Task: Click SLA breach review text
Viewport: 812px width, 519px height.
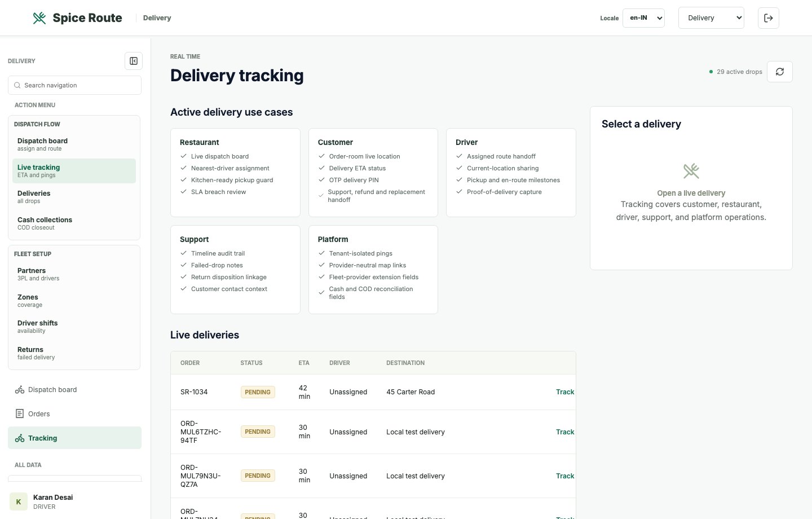Action: 219,192
